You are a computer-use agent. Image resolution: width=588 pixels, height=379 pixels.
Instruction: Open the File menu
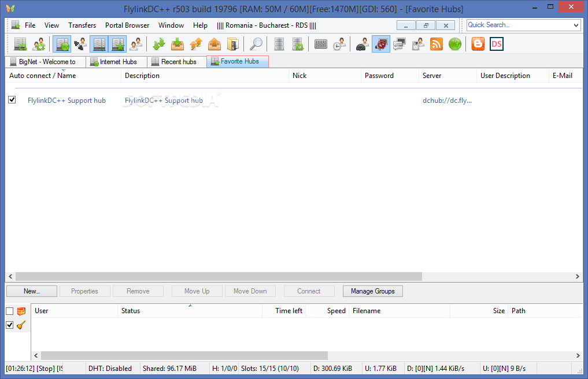pyautogui.click(x=30, y=25)
